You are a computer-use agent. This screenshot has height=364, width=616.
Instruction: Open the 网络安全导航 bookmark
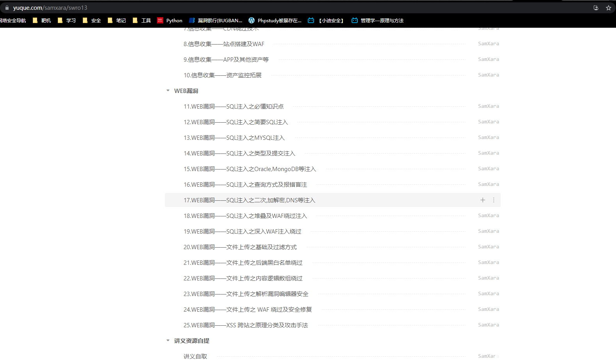click(x=13, y=20)
